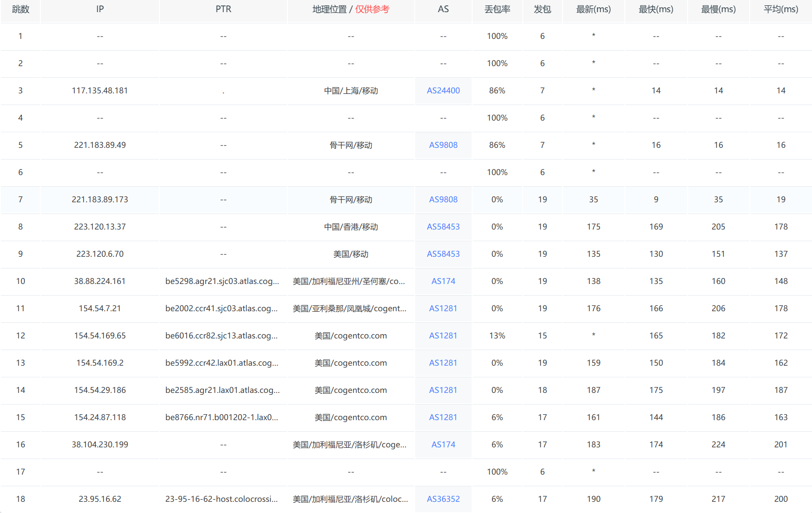Image resolution: width=812 pixels, height=513 pixels.
Task: Click the 丢包率 column header
Action: [x=497, y=9]
